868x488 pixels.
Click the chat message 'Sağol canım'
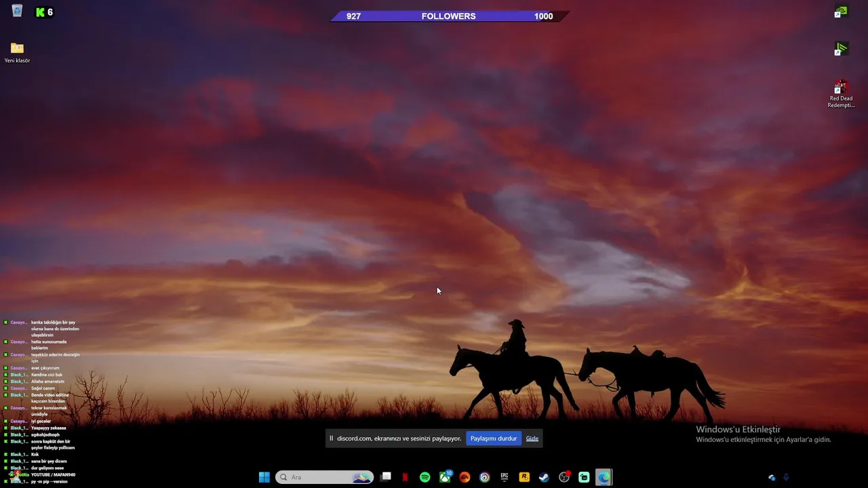(x=43, y=388)
